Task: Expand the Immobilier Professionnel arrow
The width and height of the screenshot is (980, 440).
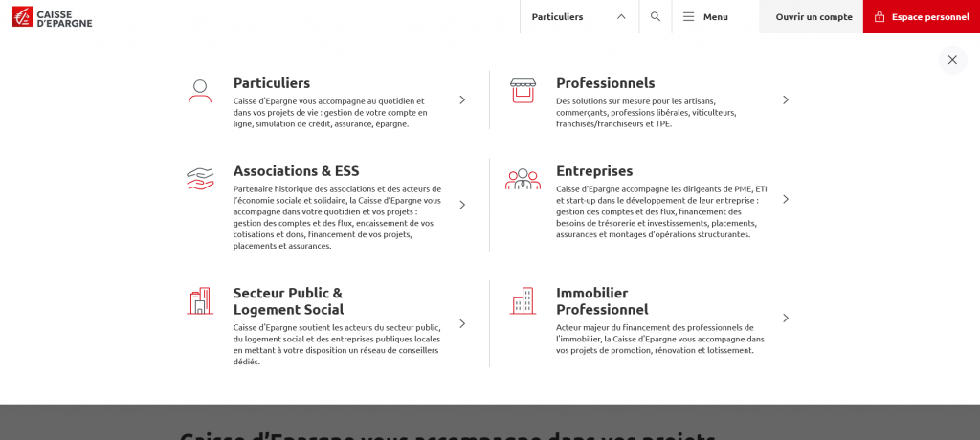Action: pos(785,318)
